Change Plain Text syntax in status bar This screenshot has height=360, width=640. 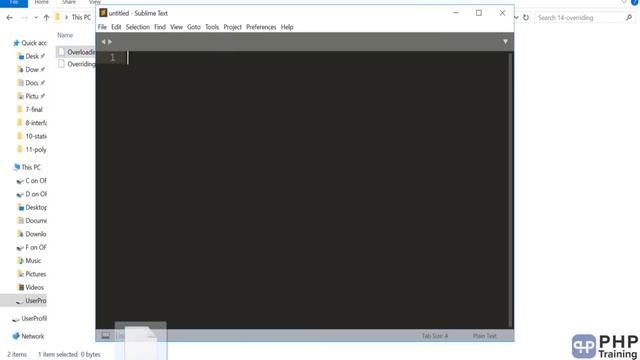point(485,336)
